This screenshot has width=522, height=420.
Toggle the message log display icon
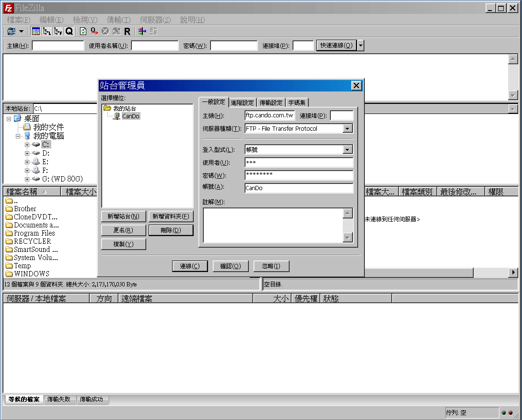[x=35, y=31]
